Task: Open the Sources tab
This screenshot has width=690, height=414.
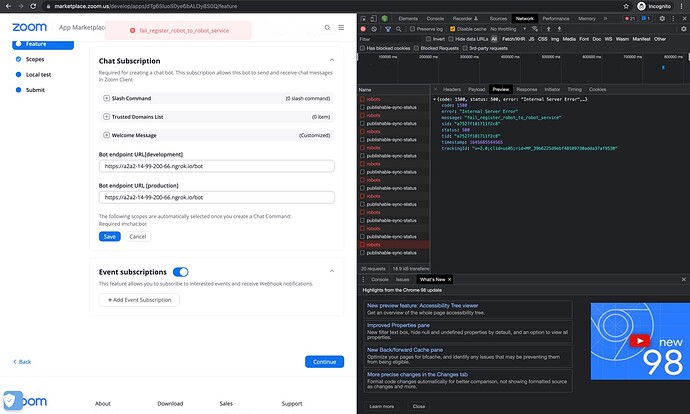Action: pyautogui.click(x=498, y=18)
